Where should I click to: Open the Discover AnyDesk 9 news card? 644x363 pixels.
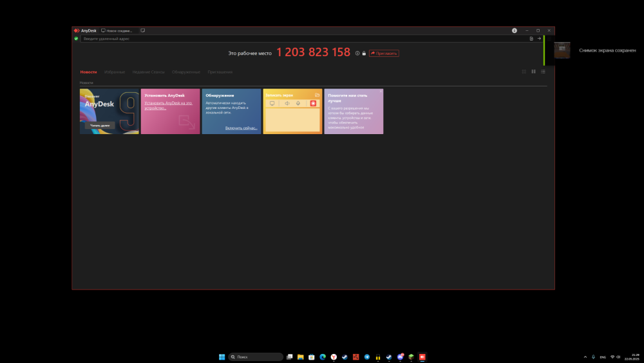[x=109, y=112]
